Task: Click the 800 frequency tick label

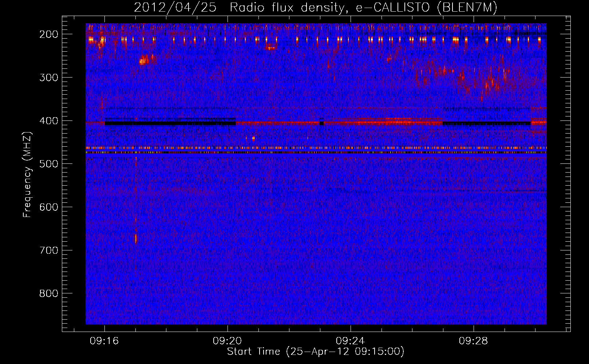Action: pos(49,293)
